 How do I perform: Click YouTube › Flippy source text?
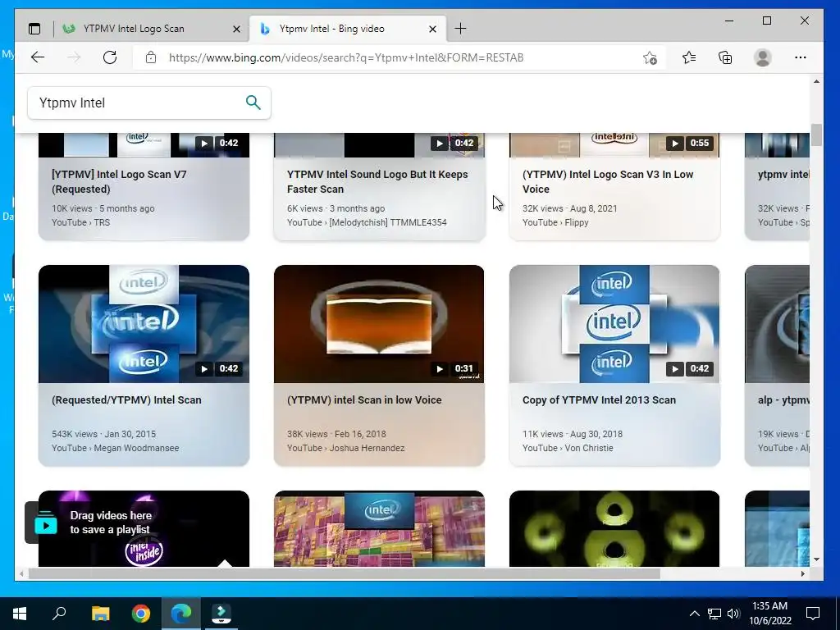(555, 222)
